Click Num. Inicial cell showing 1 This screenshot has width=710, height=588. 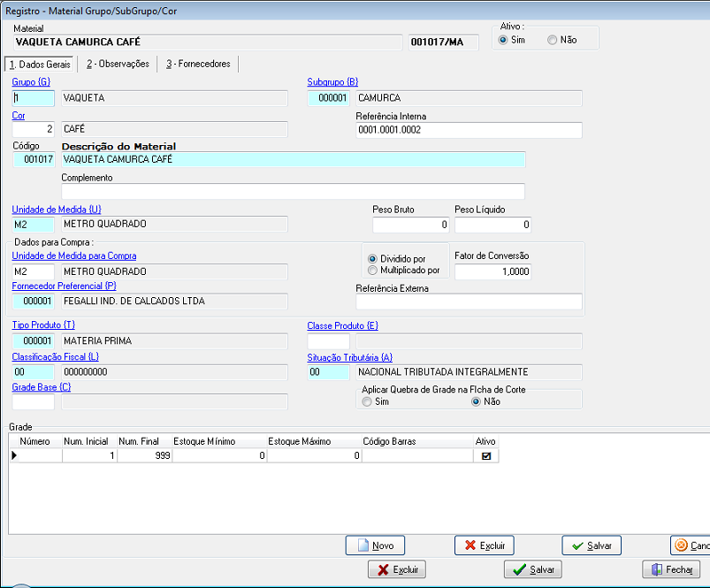pyautogui.click(x=89, y=456)
